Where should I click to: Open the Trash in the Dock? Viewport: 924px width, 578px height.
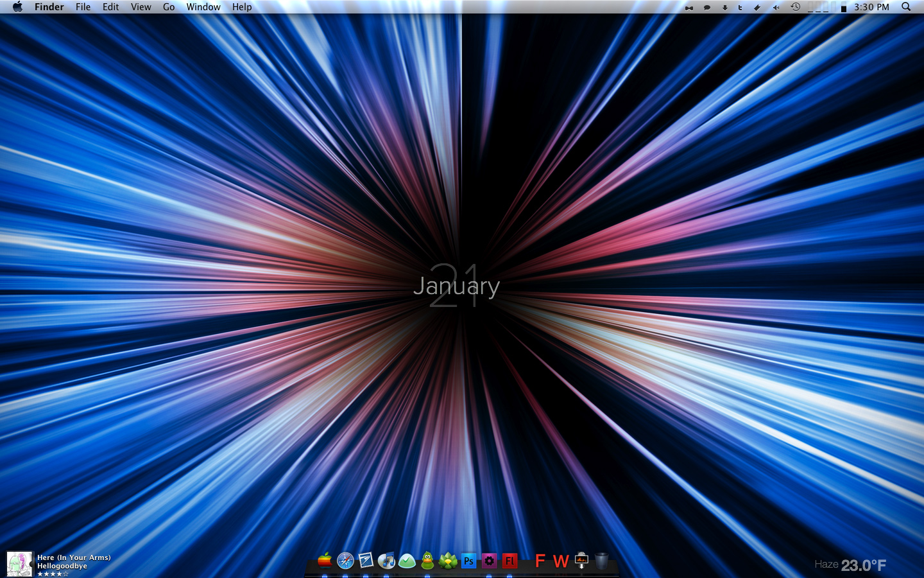(x=601, y=561)
